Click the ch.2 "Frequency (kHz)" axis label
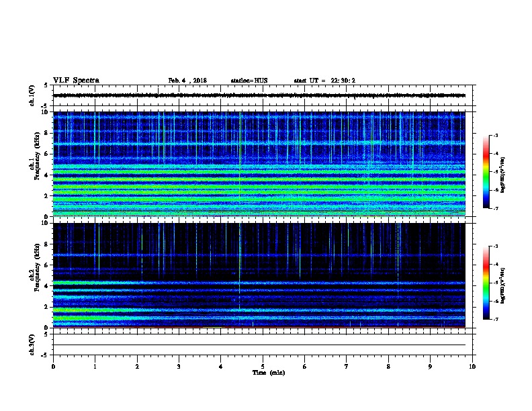Image resolution: width=532 pixels, height=411 pixels. coord(37,267)
